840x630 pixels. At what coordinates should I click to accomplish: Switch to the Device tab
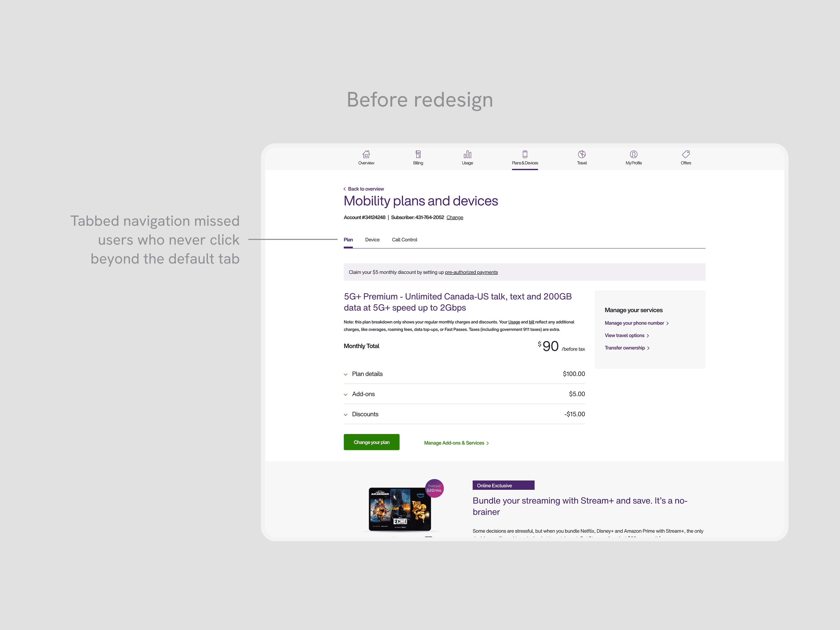click(372, 240)
